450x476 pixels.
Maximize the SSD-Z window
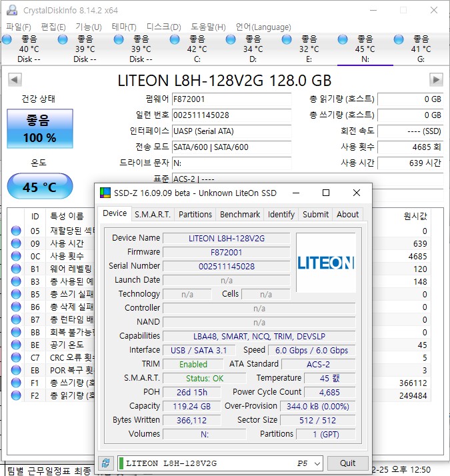pos(326,193)
